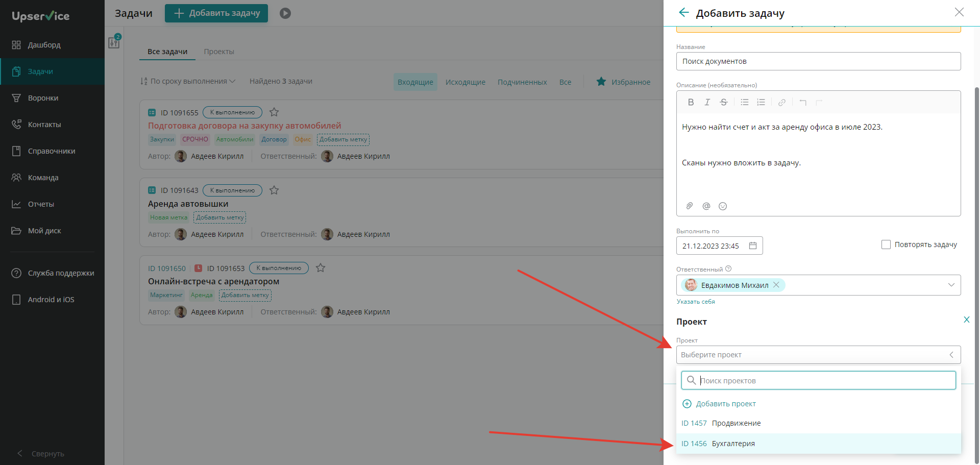
Task: Open Отчеты in the sidebar
Action: coord(52,204)
